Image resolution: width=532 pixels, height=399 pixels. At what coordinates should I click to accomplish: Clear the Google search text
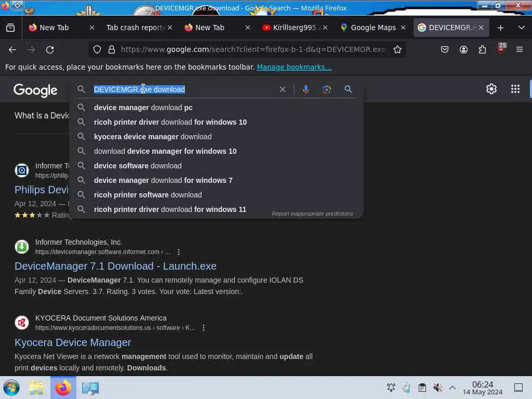tap(282, 89)
